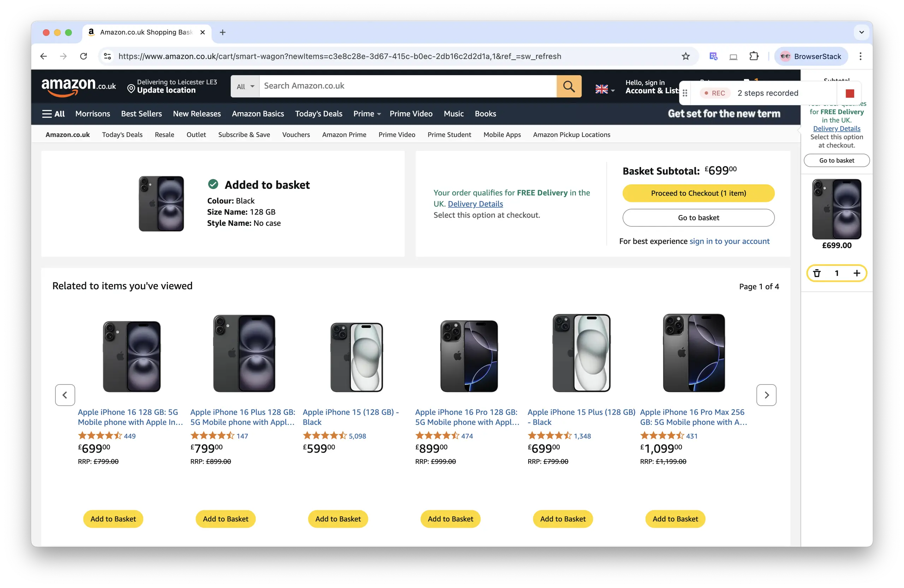Open the hamburger All menu
This screenshot has width=904, height=588.
[x=53, y=114]
